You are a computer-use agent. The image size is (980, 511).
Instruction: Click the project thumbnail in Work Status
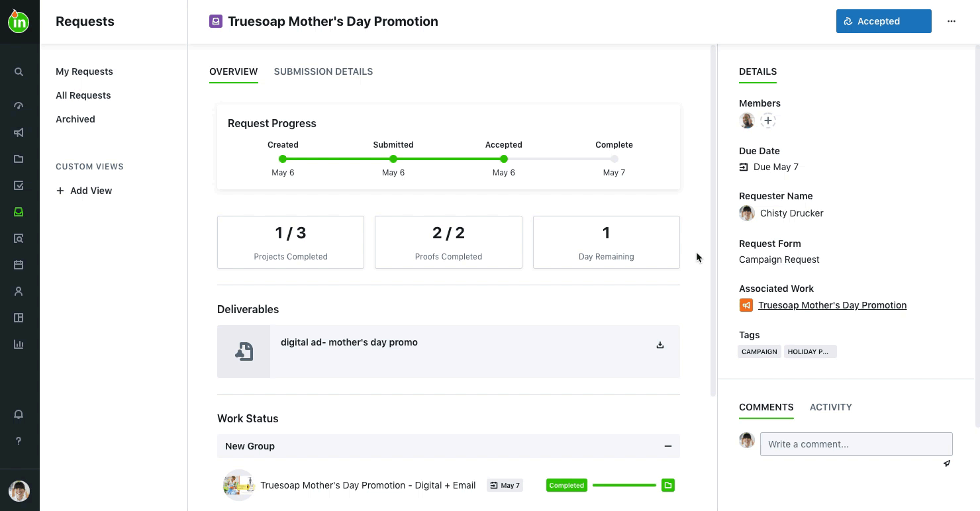point(239,485)
